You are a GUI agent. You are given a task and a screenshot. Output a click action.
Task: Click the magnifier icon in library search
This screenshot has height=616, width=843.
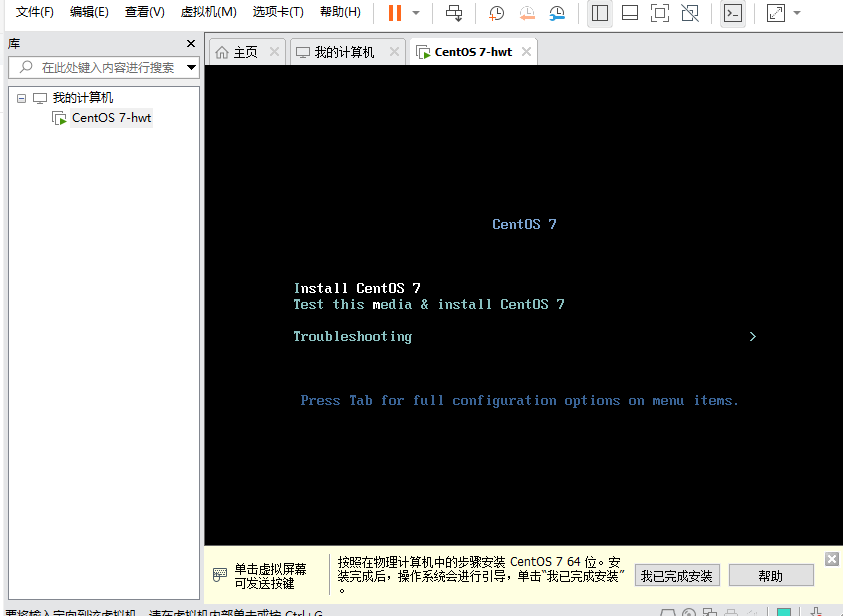coord(26,67)
